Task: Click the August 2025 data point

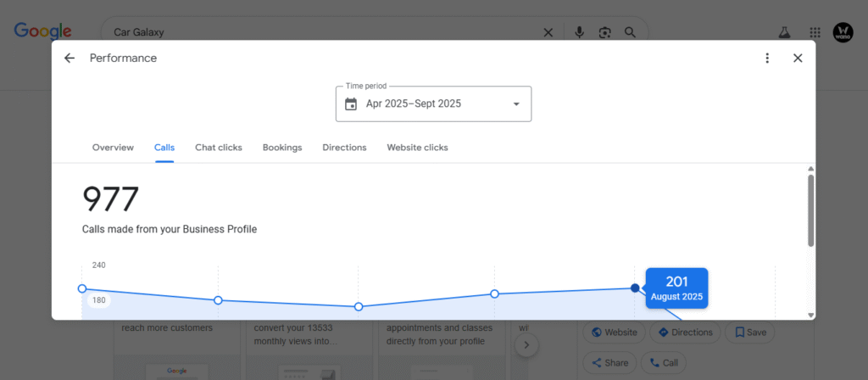Action: (x=635, y=288)
